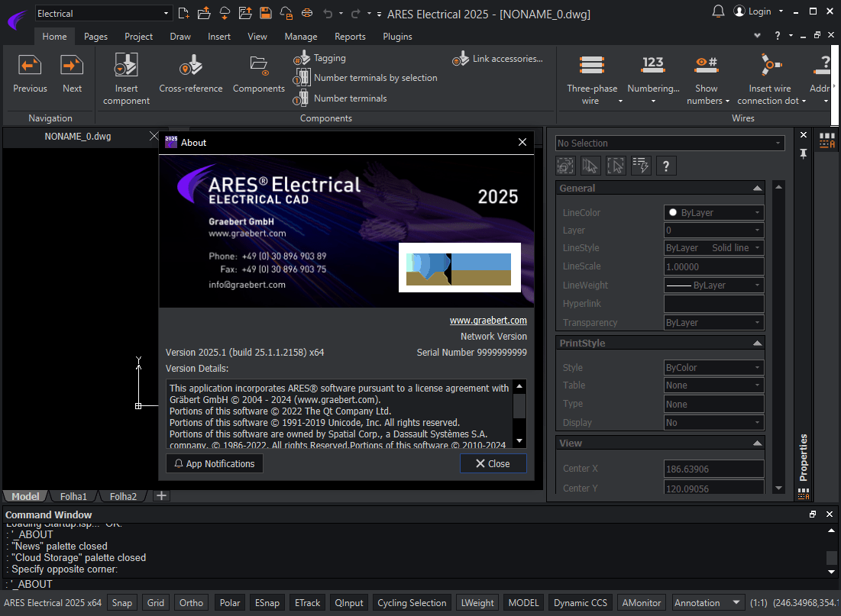Viewport: 841px width, 616px height.
Task: Click the orange Save disk icon
Action: [x=266, y=14]
